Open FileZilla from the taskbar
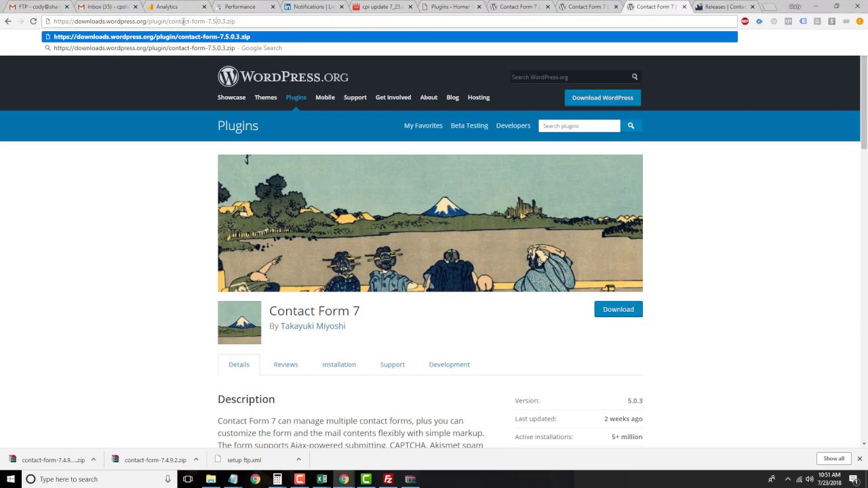The width and height of the screenshot is (868, 488). [x=388, y=479]
